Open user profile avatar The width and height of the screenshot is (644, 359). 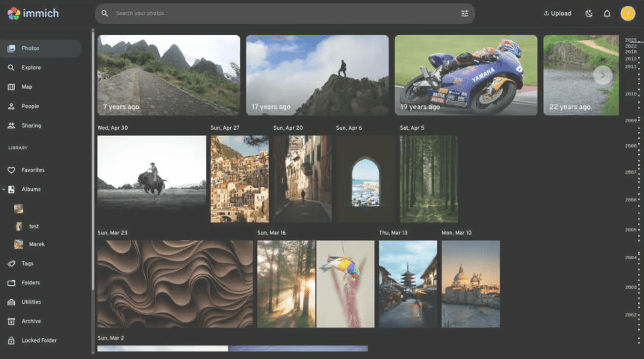click(628, 13)
